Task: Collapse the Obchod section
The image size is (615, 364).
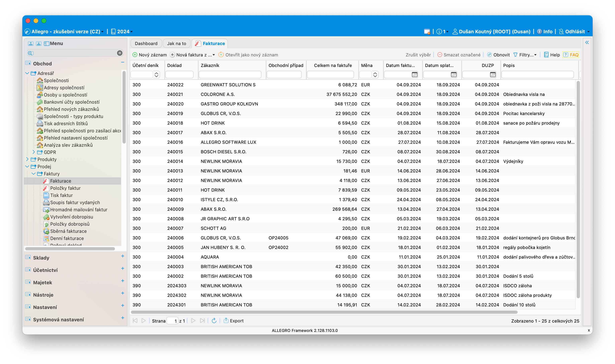Action: point(123,63)
